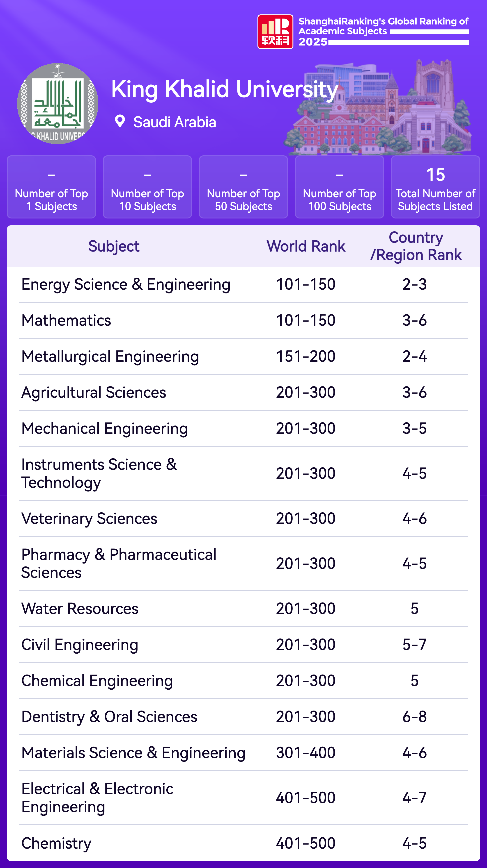Open the Metallurgical Engineering subject row
The image size is (487, 868).
click(x=110, y=357)
